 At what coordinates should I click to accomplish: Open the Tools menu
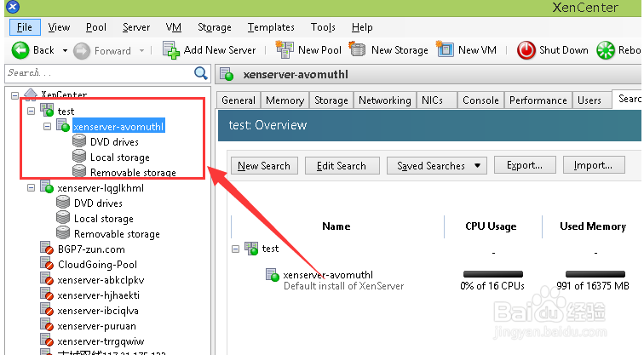coord(323,27)
